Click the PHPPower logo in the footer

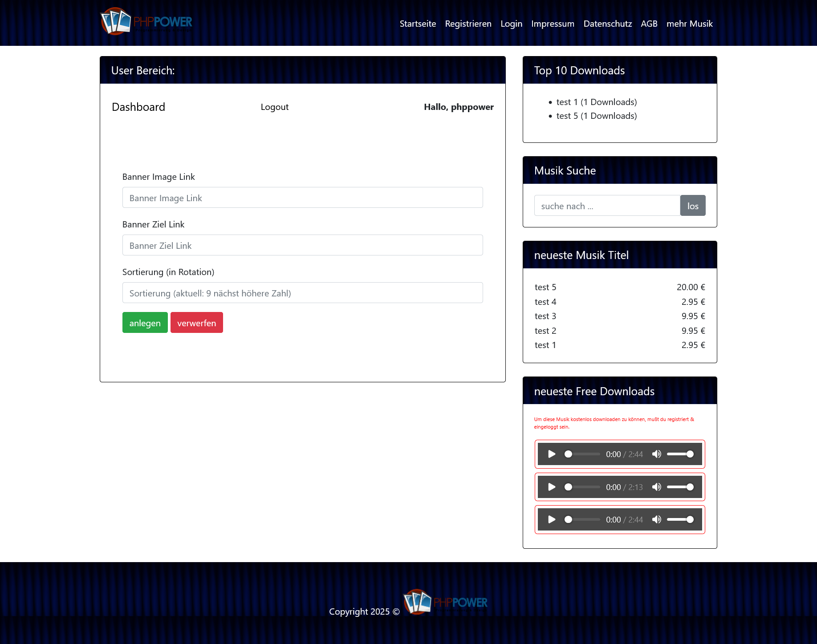pos(446,602)
